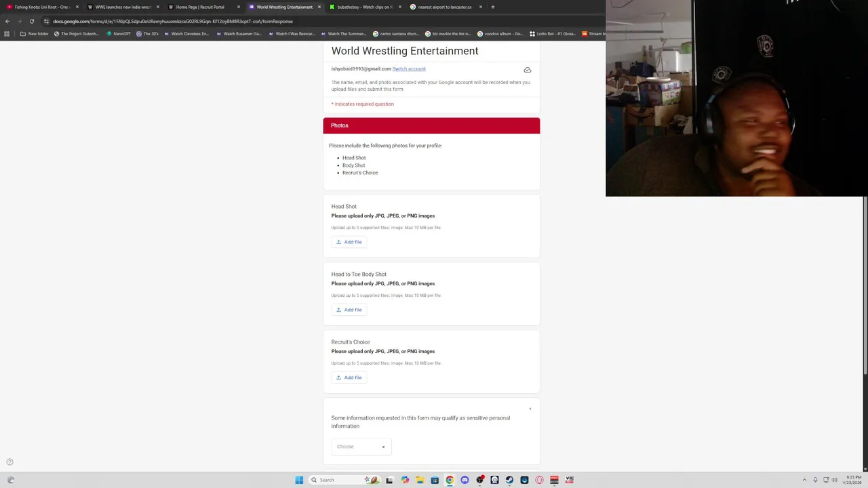Viewport: 868px width, 488px height.
Task: Open the NanoGPT bookmark
Action: [x=119, y=34]
